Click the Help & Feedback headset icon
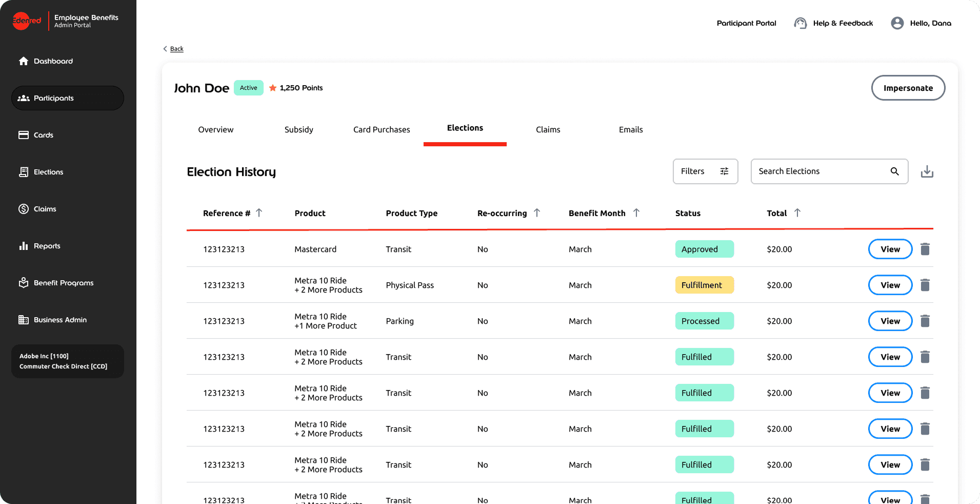Image resolution: width=980 pixels, height=504 pixels. click(x=800, y=23)
